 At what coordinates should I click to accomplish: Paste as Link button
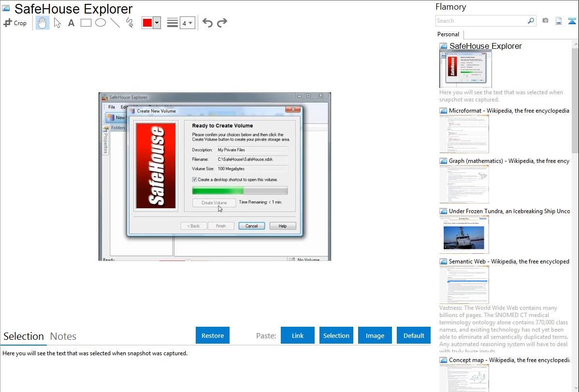pyautogui.click(x=298, y=335)
